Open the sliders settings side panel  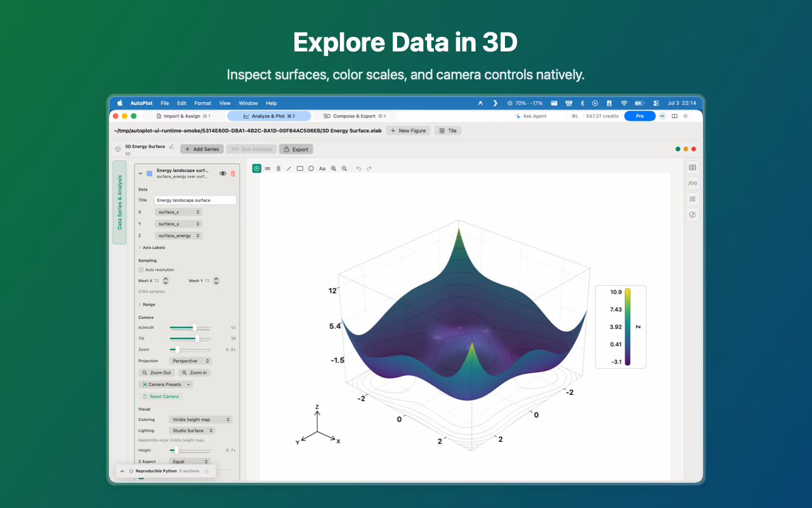692,199
